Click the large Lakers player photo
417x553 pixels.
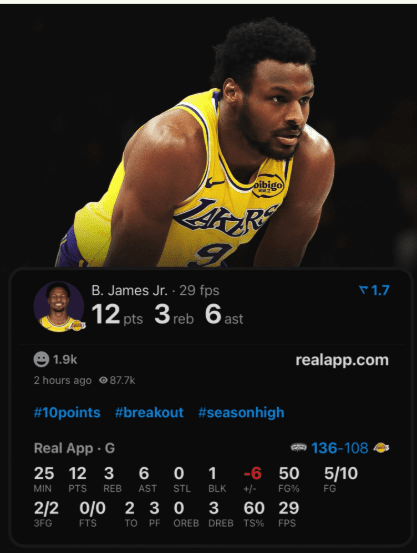[x=198, y=141]
